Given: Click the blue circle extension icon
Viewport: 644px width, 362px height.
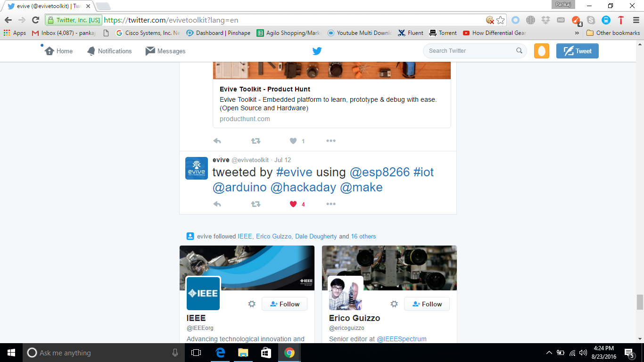Looking at the screenshot, I should [x=516, y=20].
